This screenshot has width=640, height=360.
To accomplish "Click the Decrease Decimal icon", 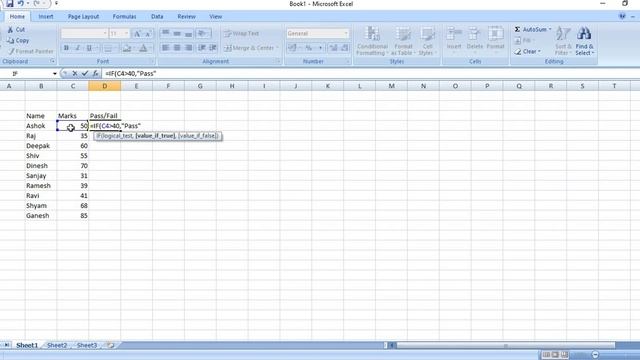I will point(344,48).
